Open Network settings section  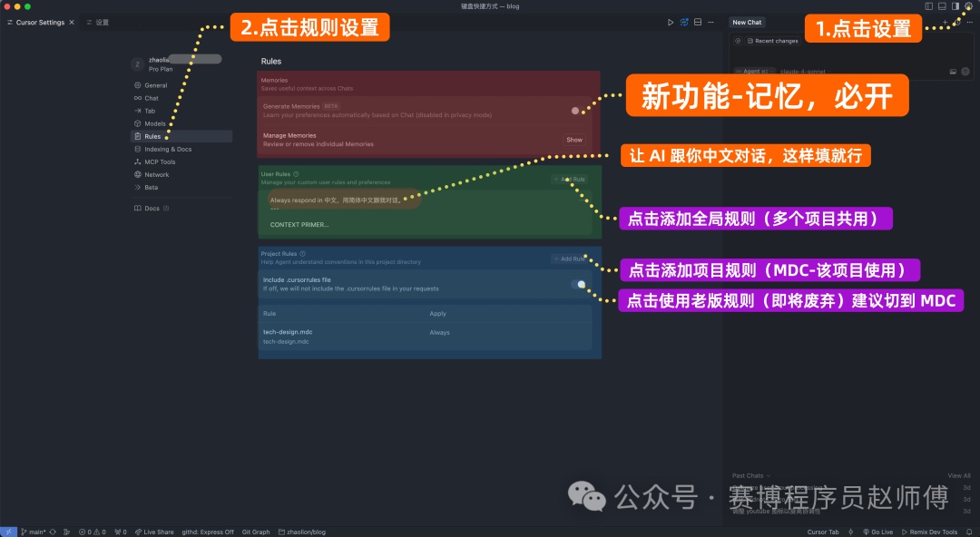coord(181,175)
